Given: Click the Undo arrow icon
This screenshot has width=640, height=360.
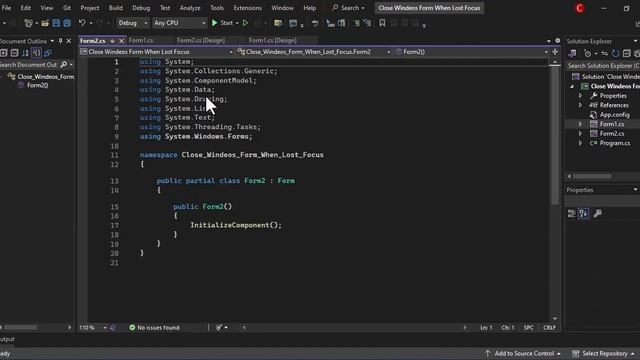Looking at the screenshot, I should point(82,23).
